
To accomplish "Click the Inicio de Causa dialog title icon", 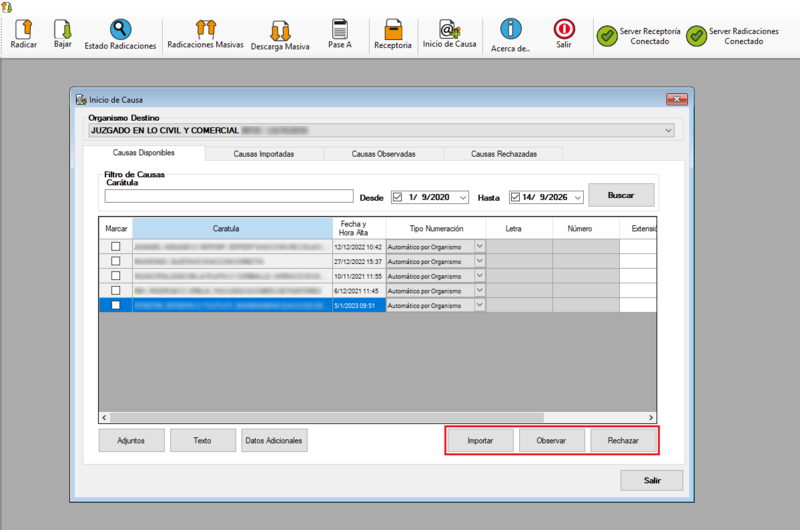I will tap(81, 99).
